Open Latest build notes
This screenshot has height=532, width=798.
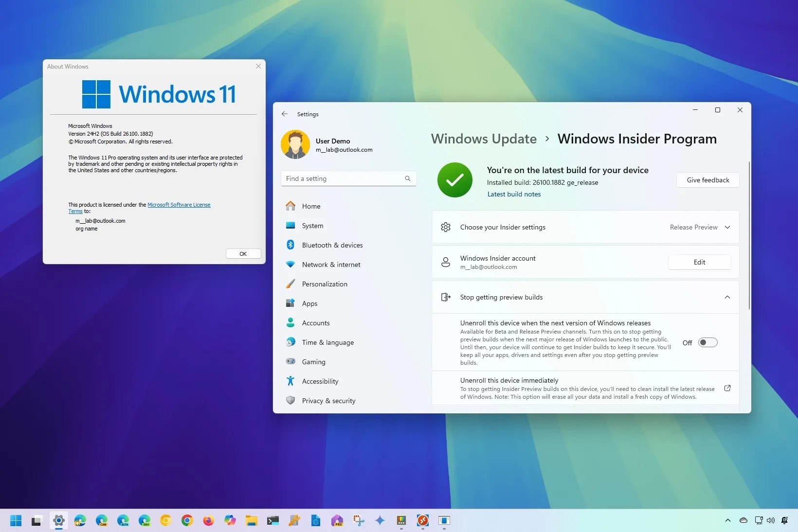[x=514, y=194]
